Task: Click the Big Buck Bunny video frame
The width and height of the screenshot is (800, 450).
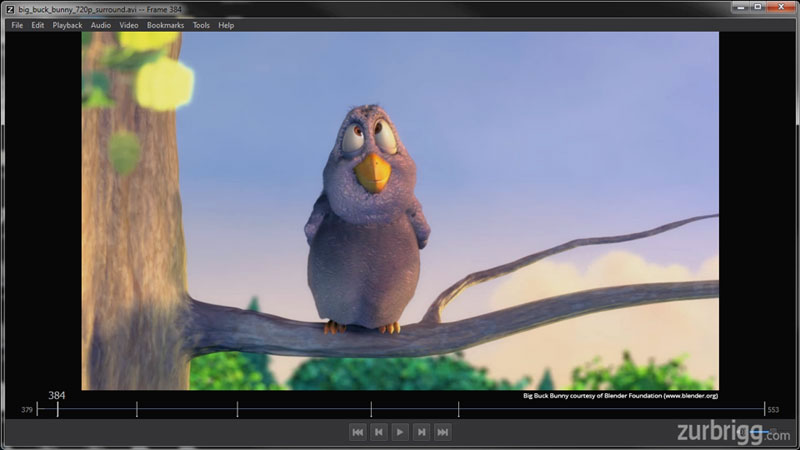Action: 400,211
